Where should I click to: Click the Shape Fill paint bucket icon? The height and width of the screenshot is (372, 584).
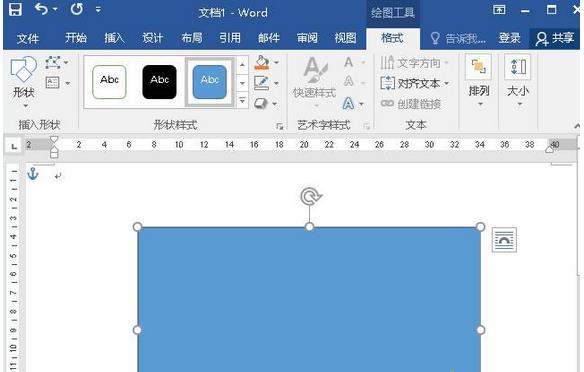(x=262, y=63)
